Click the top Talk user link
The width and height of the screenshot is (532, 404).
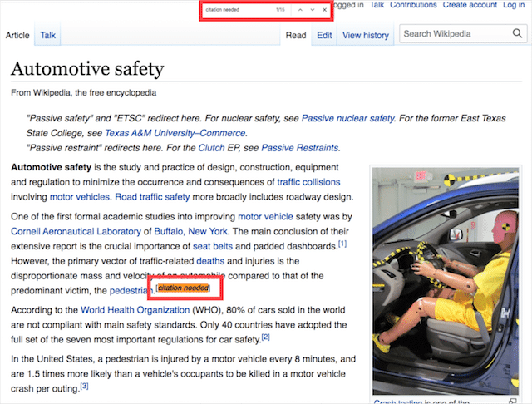[377, 5]
